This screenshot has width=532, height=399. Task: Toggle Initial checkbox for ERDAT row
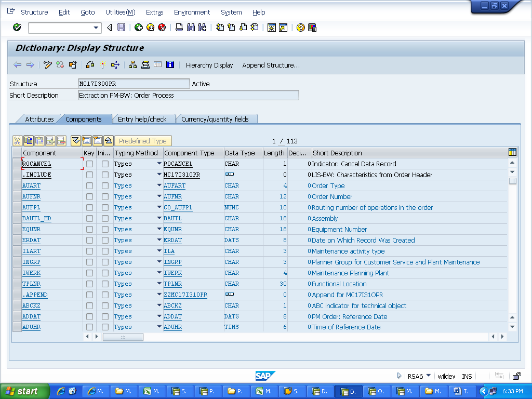(105, 240)
